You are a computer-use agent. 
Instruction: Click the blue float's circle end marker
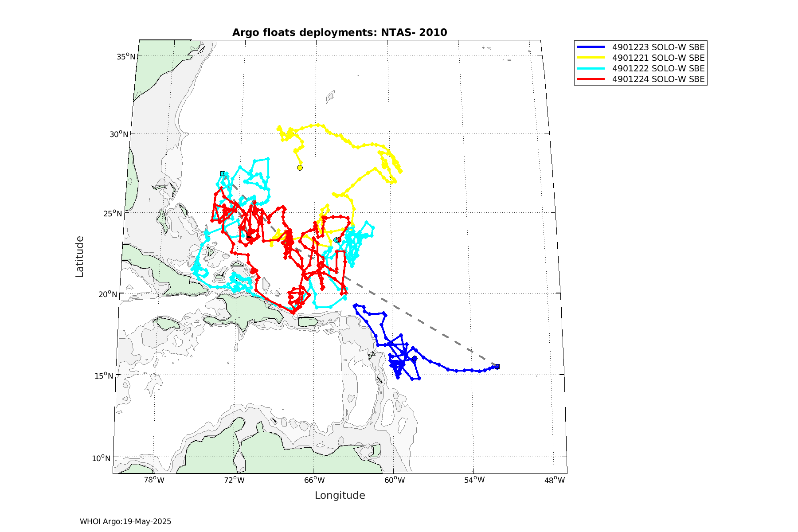coord(415,358)
